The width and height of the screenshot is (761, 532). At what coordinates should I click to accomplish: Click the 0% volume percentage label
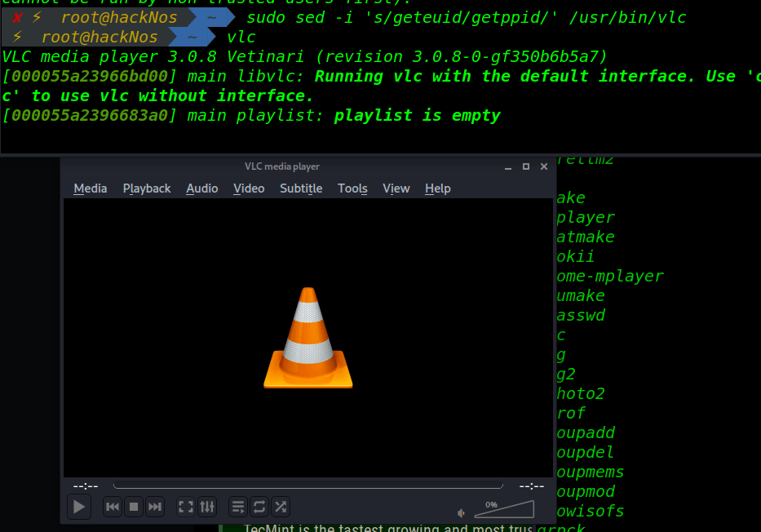click(491, 505)
